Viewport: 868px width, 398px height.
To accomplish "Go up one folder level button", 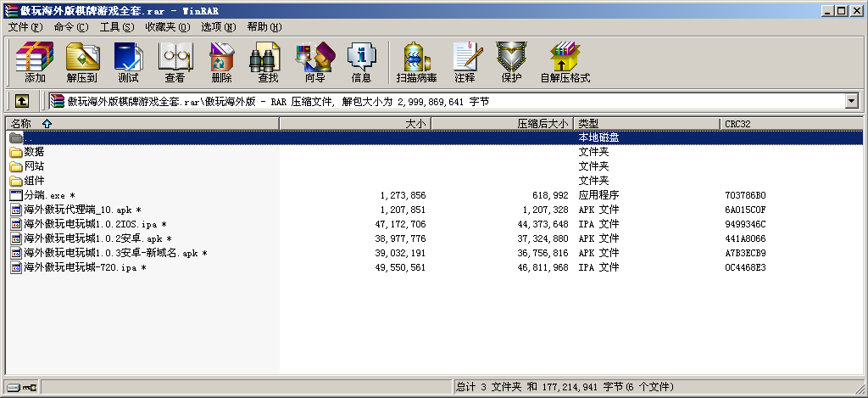I will click(22, 101).
